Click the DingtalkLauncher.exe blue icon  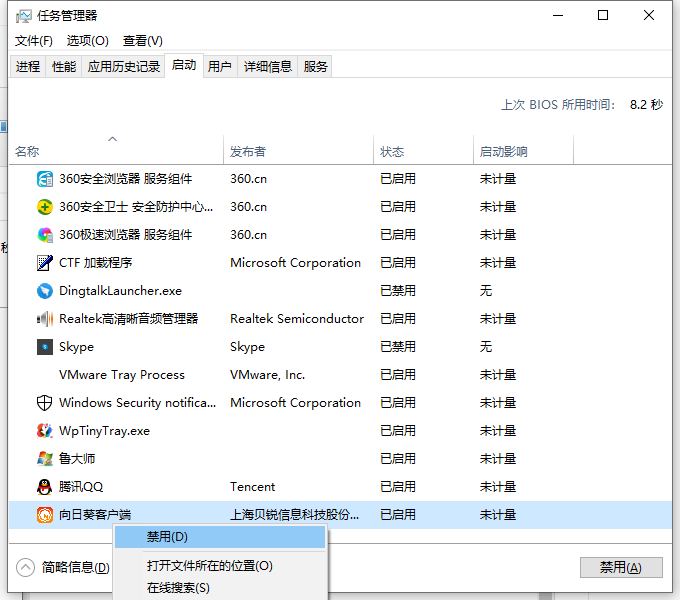point(45,291)
